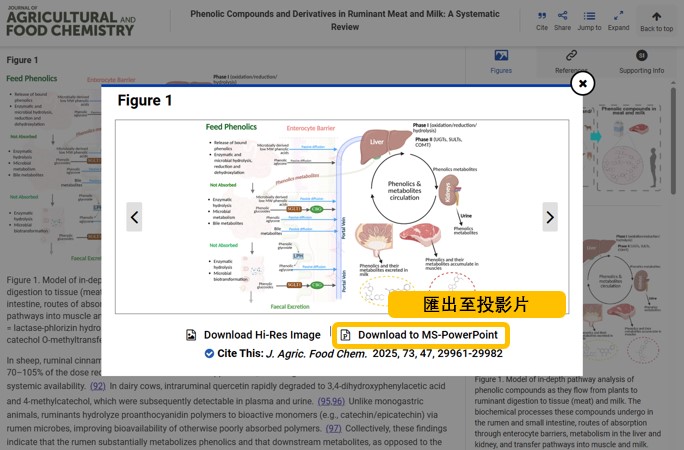This screenshot has height=450, width=684.
Task: Click the Hi-Res image file icon
Action: (191, 335)
